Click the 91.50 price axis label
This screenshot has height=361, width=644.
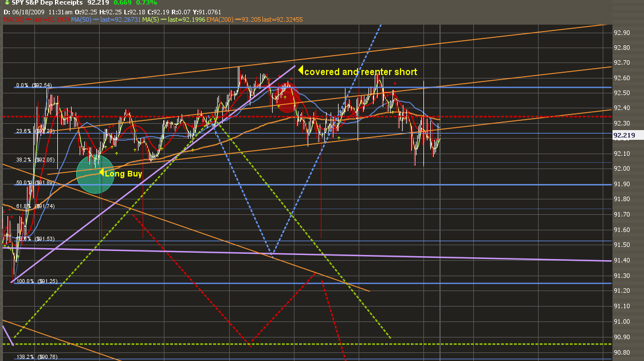[x=622, y=245]
